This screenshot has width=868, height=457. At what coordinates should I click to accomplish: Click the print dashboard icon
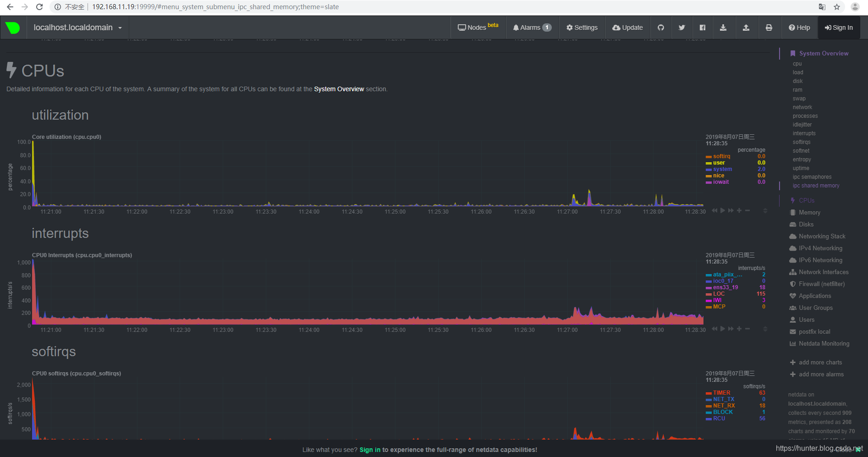769,28
